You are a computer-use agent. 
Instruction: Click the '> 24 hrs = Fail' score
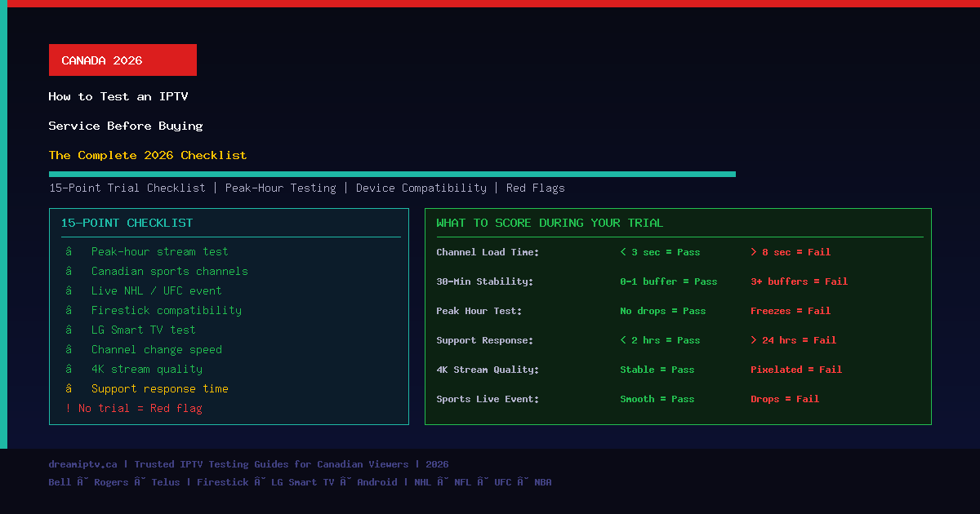coord(793,340)
